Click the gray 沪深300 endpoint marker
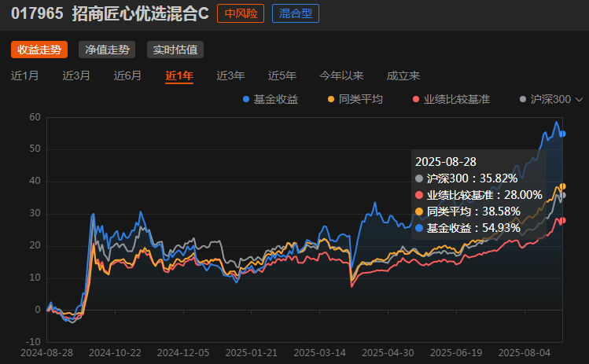Image resolution: width=589 pixels, height=364 pixels. [x=562, y=195]
